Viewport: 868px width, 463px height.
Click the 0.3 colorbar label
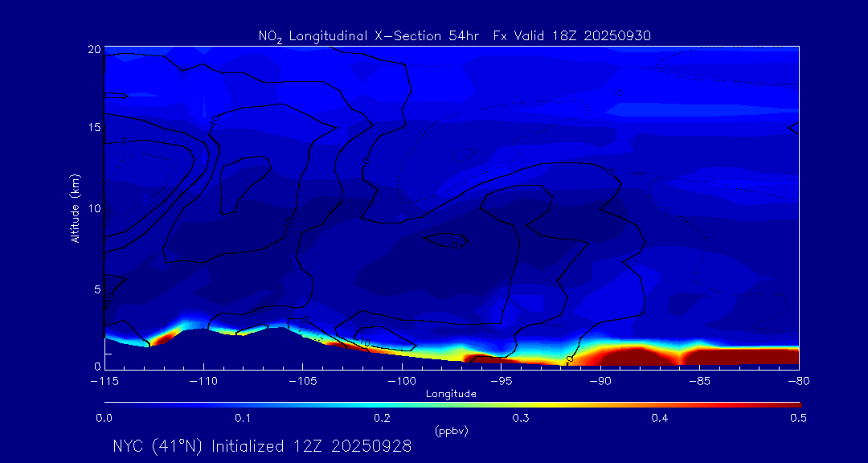(x=520, y=419)
